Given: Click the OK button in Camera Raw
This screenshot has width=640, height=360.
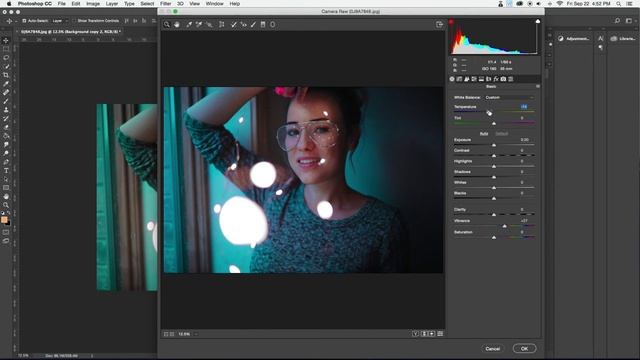Looking at the screenshot, I should [524, 349].
